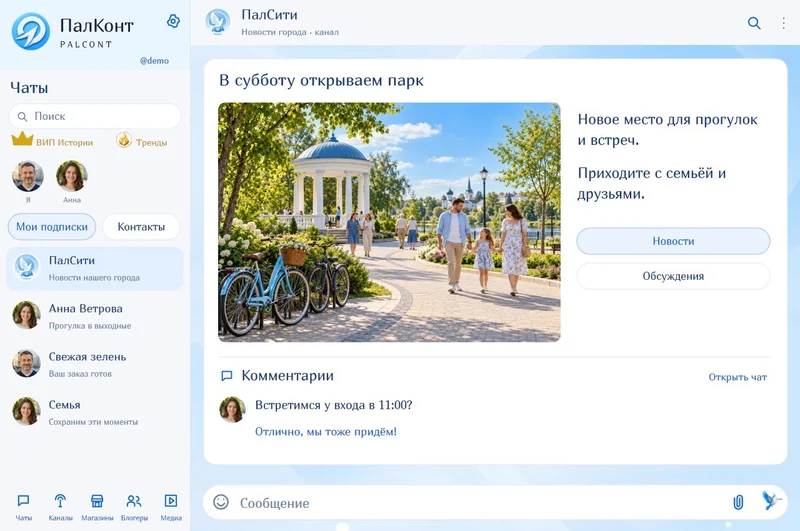Click text Новое место для прогулок

pos(667,119)
